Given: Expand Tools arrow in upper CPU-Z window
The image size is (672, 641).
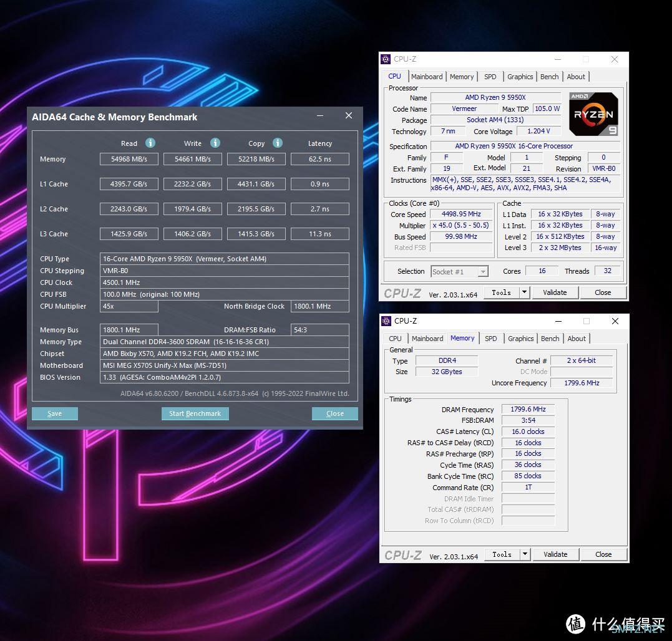Looking at the screenshot, I should click(x=524, y=292).
